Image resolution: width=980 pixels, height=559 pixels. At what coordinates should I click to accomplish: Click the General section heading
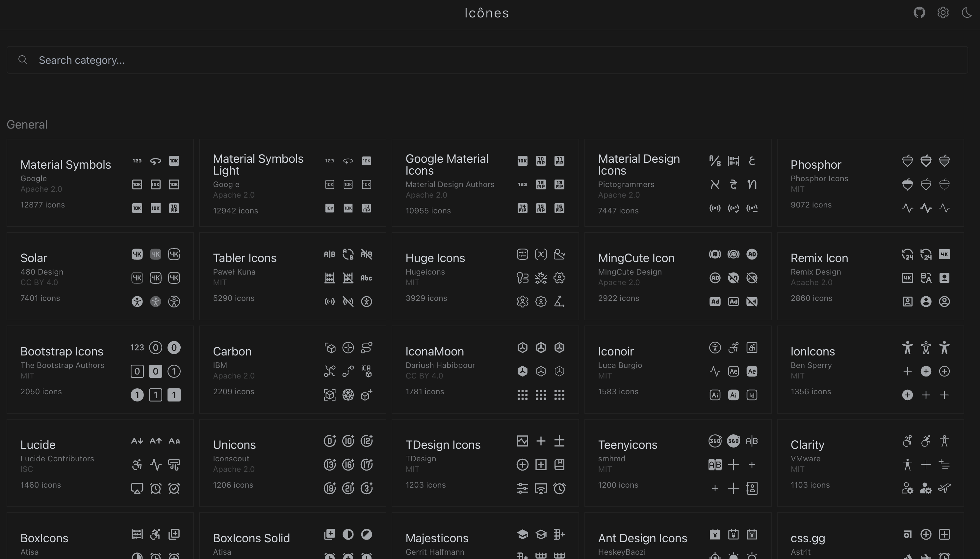coord(27,124)
